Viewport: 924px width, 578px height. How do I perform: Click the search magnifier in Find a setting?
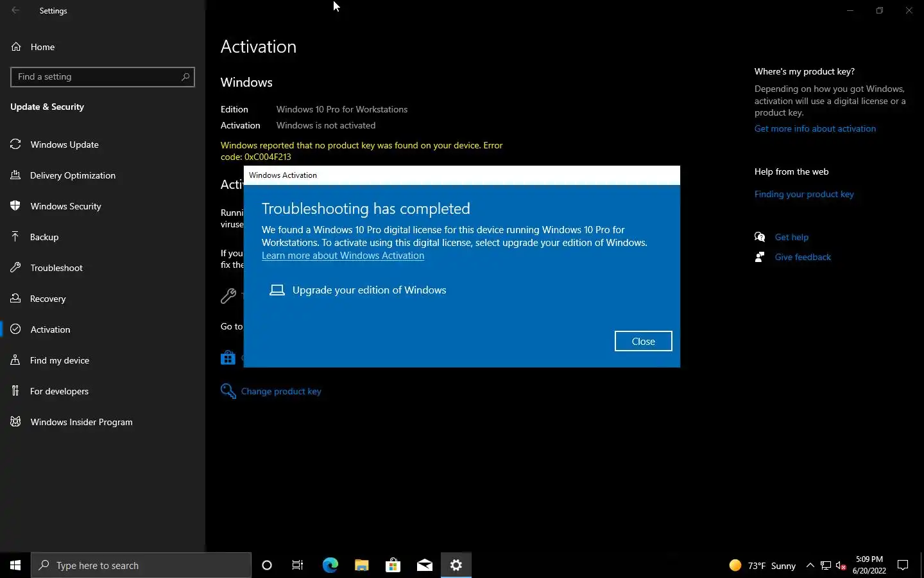click(185, 77)
